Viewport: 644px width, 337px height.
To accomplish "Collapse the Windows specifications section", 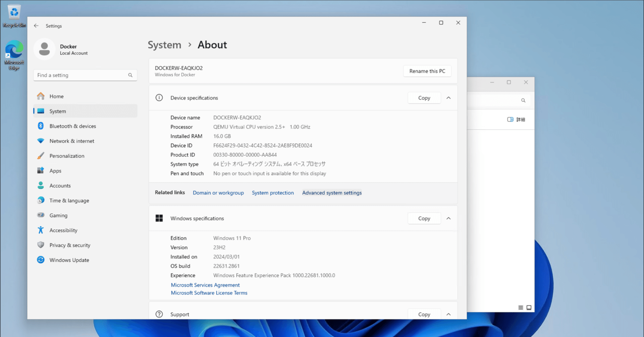I will click(x=448, y=218).
